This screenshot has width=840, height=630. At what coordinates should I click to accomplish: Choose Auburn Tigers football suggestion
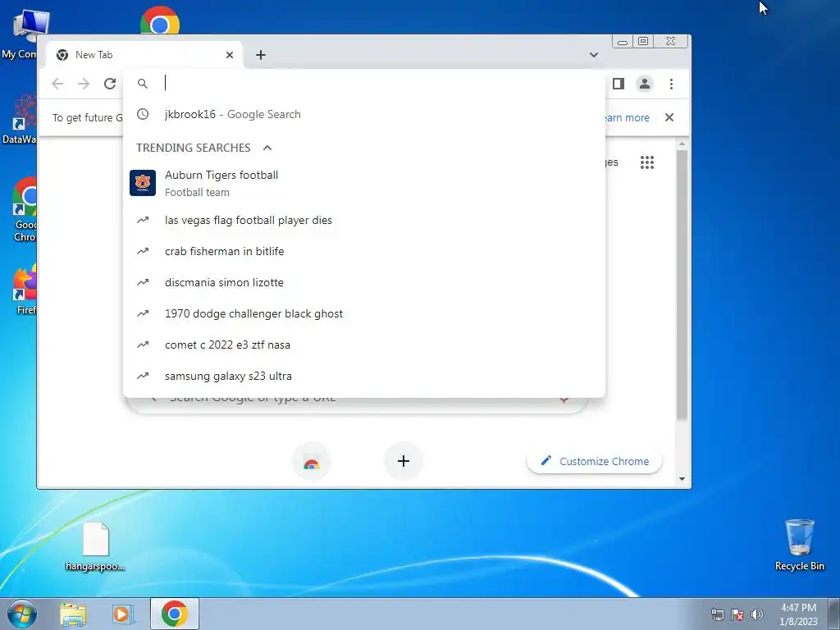[364, 183]
